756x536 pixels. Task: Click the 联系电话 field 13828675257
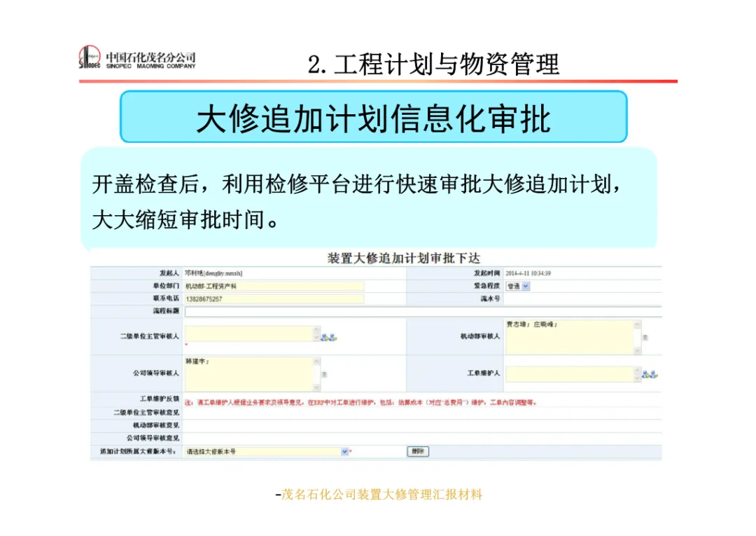click(274, 299)
